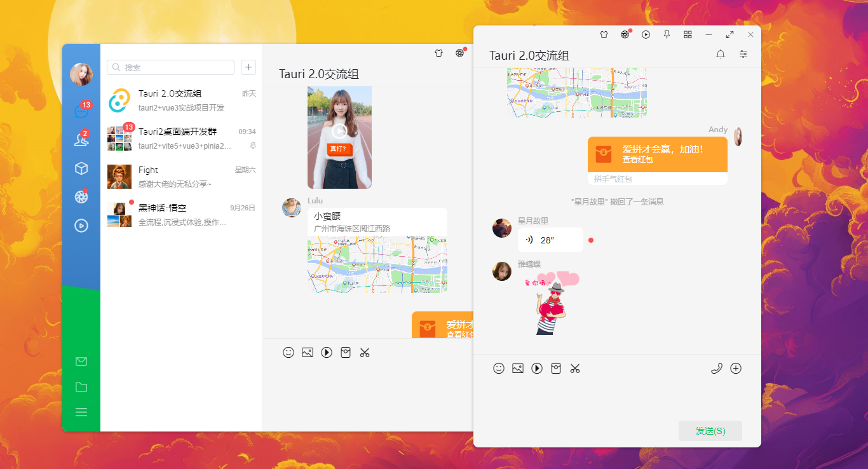Image resolution: width=868 pixels, height=469 pixels.
Task: Click the image icon in the pop-out chat toolbar
Action: click(518, 368)
